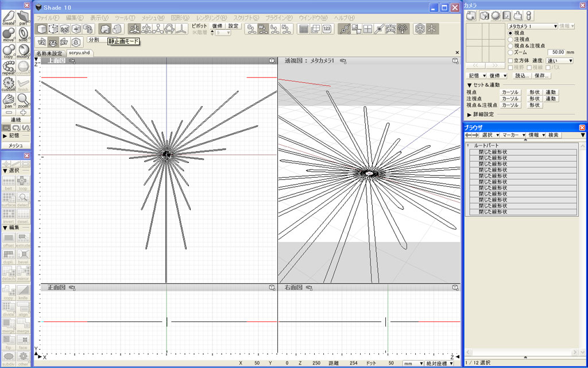588x368 pixels.
Task: Click the XZ plane view icon
Action: (53, 43)
